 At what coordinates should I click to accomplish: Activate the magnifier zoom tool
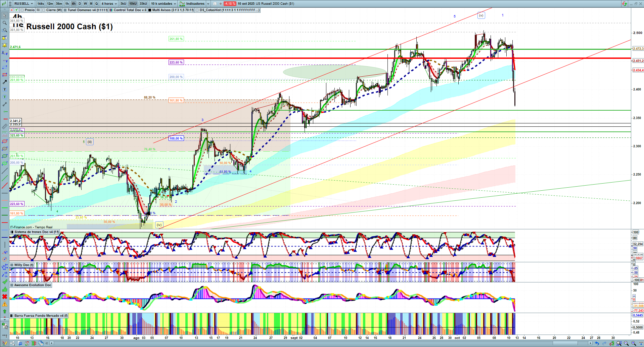[x=5, y=23]
